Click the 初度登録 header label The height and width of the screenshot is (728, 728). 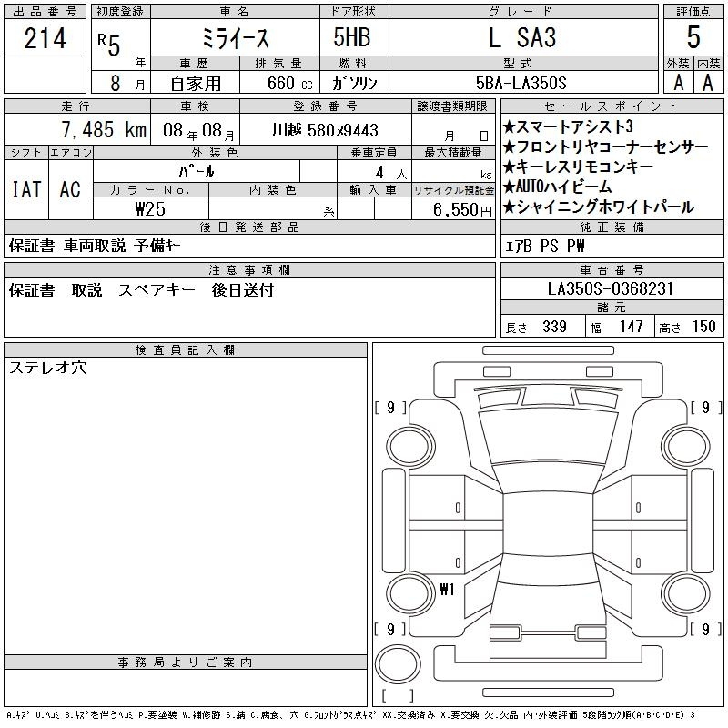(x=120, y=12)
